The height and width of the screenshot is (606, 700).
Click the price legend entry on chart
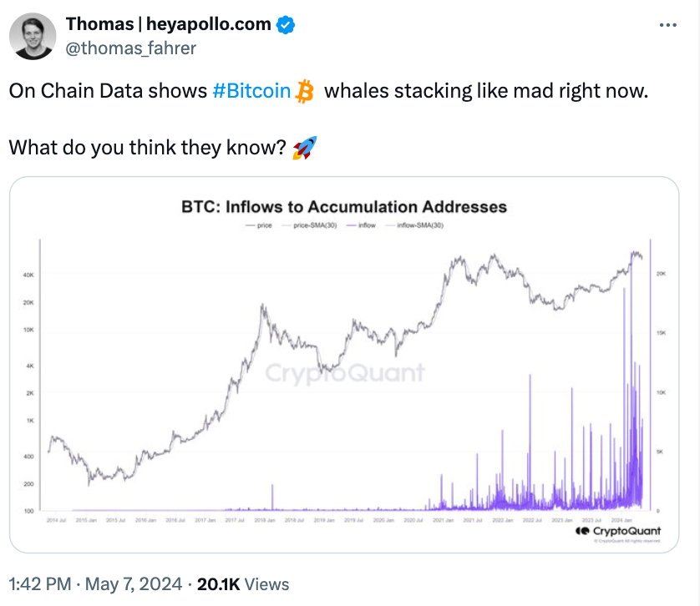click(x=259, y=225)
